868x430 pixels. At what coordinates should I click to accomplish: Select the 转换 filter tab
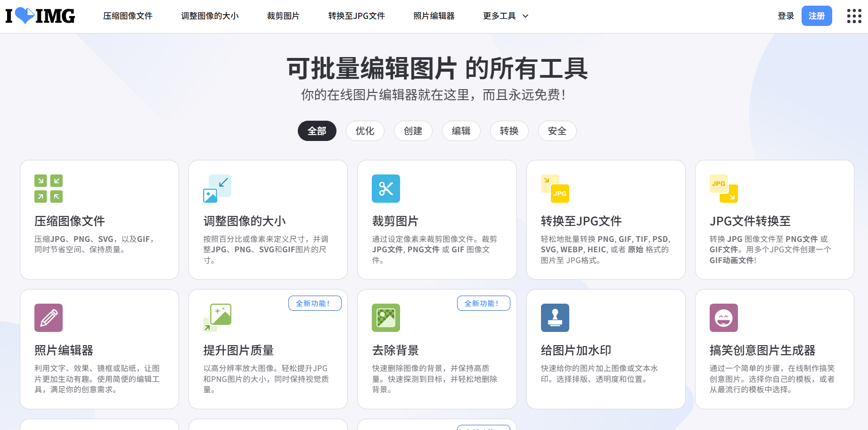click(509, 131)
